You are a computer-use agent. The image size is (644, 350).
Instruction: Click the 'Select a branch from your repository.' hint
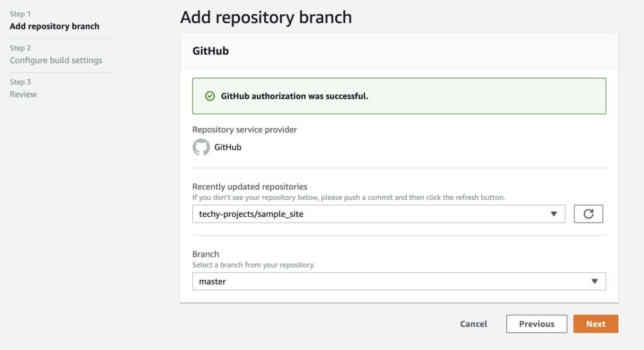point(253,265)
